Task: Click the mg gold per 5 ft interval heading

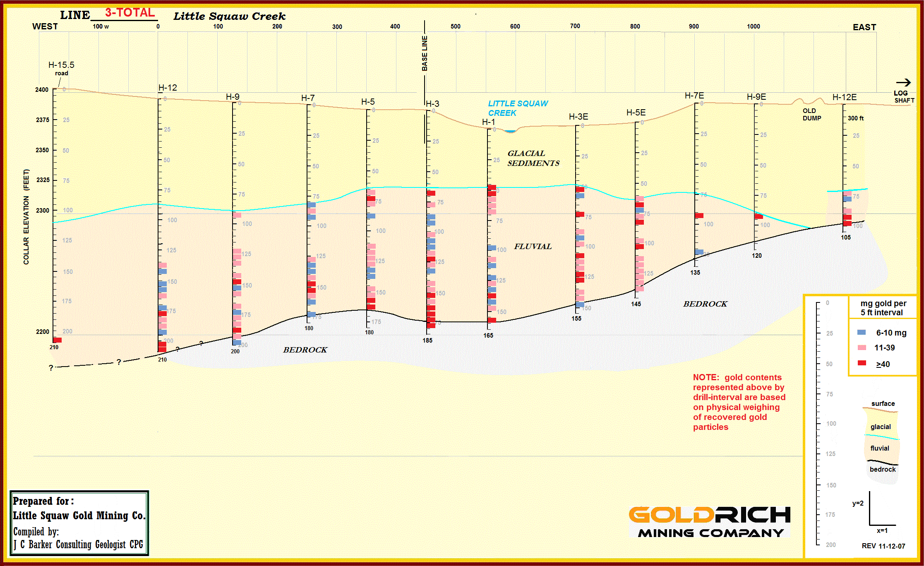Action: [883, 308]
